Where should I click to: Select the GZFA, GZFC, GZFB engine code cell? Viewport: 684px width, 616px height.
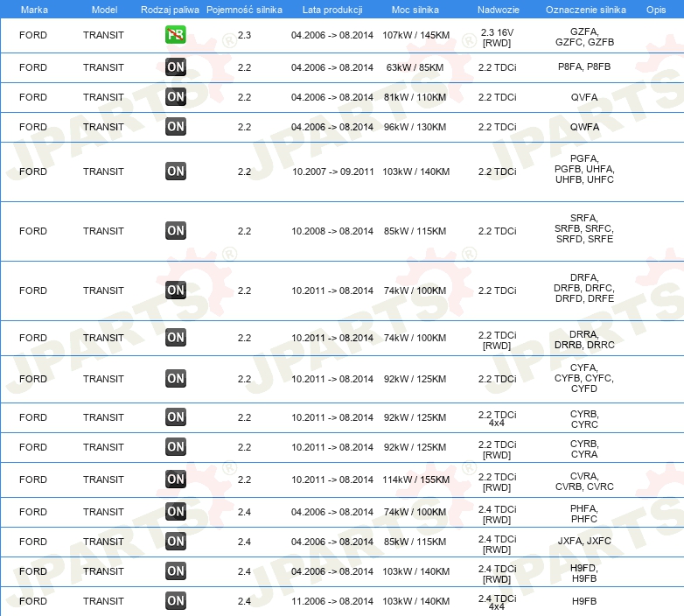[x=584, y=37]
